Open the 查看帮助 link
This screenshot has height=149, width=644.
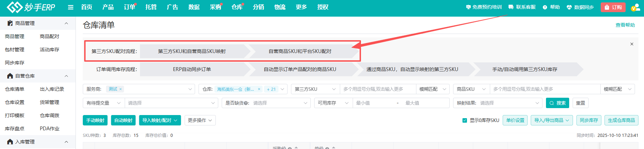point(625,25)
